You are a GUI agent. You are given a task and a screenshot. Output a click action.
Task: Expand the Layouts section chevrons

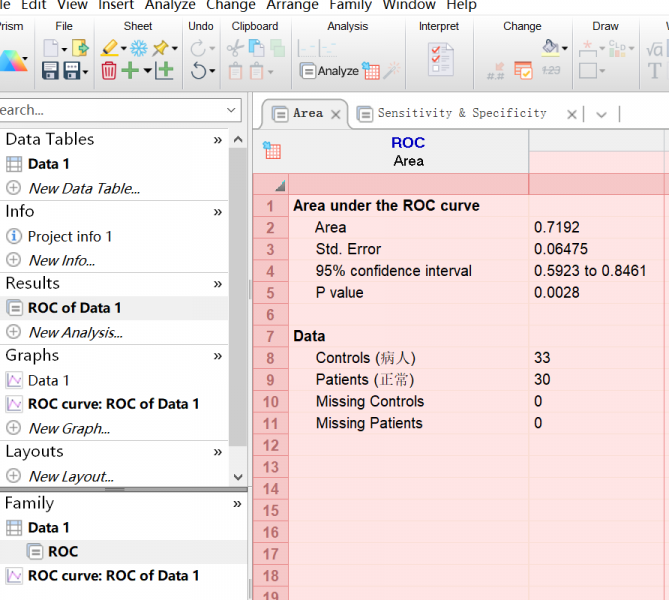click(x=218, y=452)
